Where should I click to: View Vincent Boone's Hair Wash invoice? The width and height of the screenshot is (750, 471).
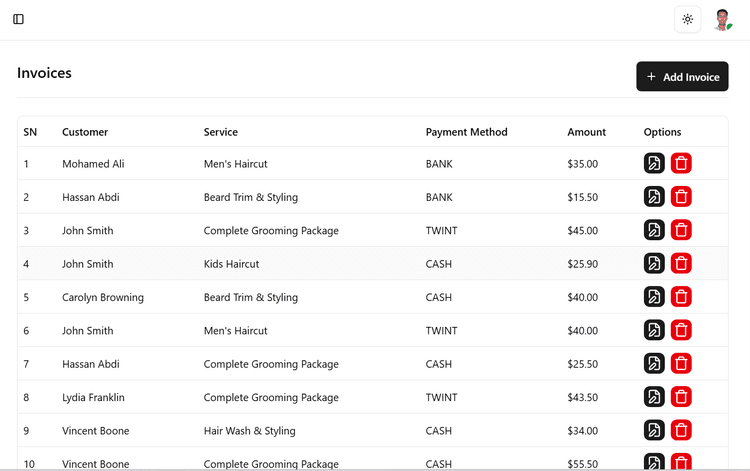pyautogui.click(x=654, y=430)
